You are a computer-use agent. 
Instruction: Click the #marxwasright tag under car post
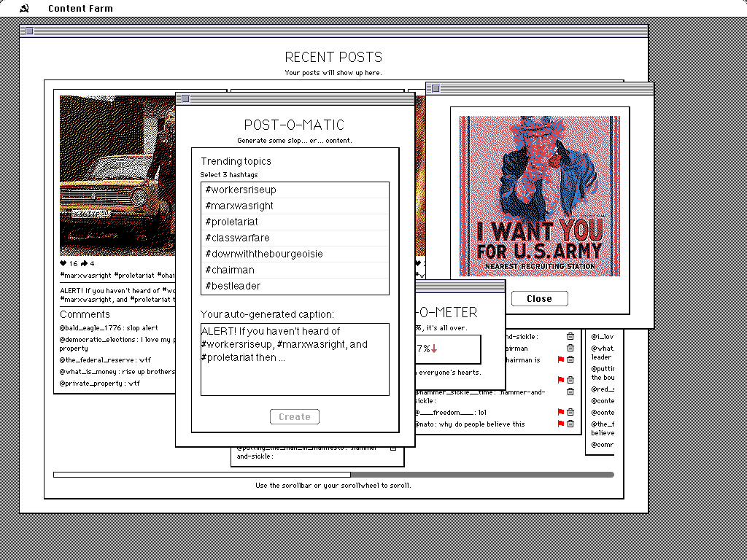tap(86, 275)
